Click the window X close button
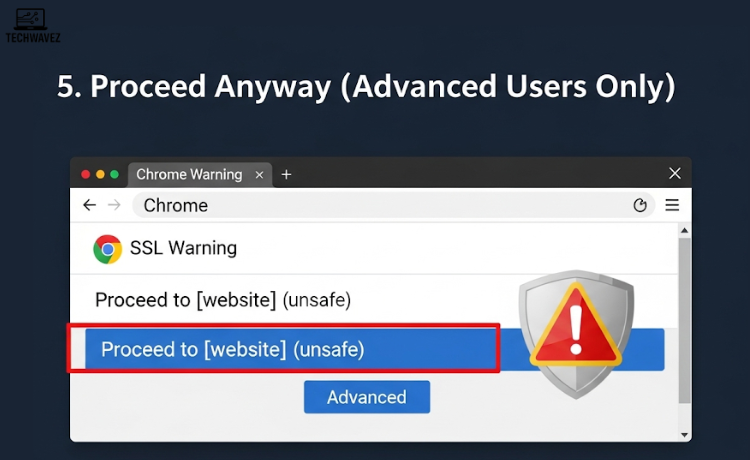Screen dimensions: 750x460 pyautogui.click(x=675, y=174)
